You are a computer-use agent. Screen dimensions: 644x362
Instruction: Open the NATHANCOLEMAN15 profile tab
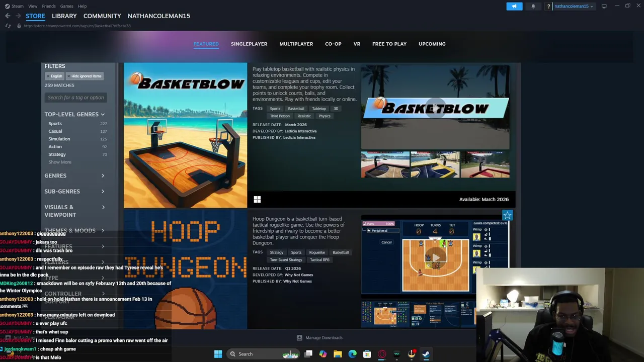tap(159, 16)
